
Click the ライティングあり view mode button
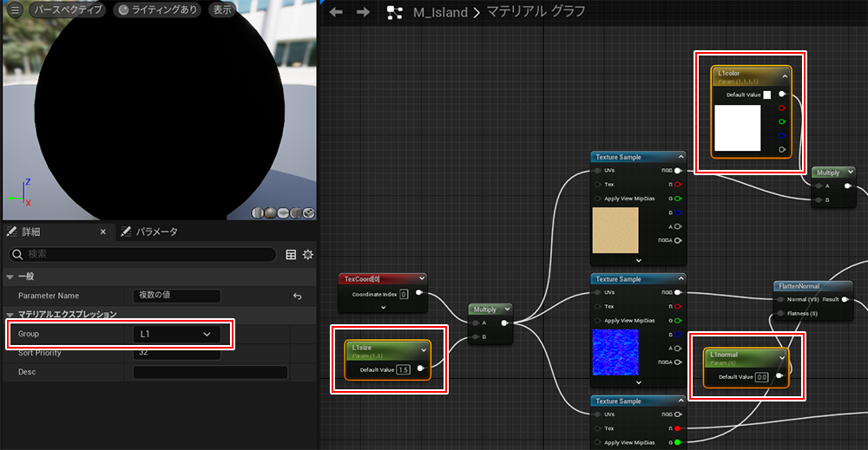point(158,10)
